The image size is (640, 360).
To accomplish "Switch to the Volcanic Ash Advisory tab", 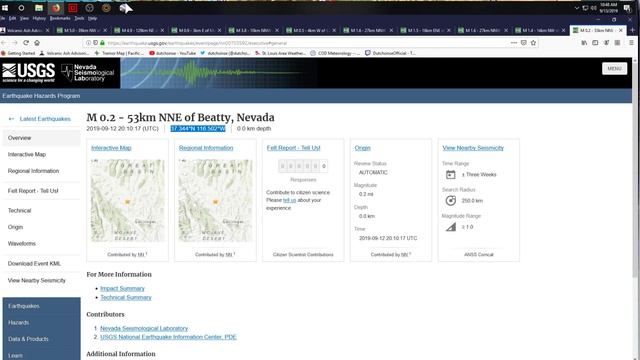I will [25, 30].
